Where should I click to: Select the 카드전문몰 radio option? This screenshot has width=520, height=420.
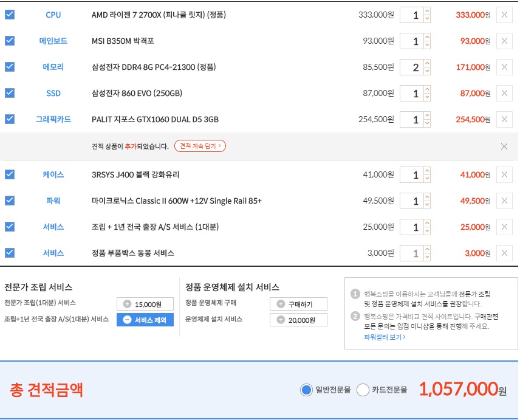363,390
